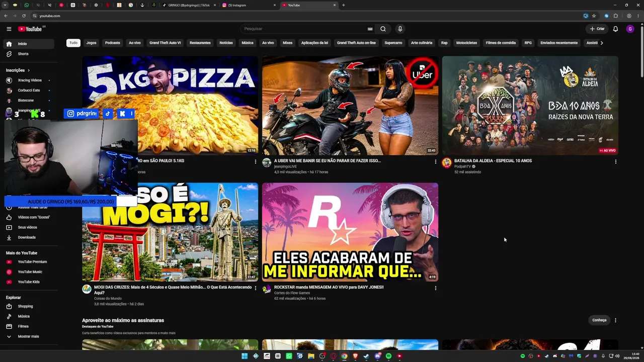
Task: Open the on-screen keyboard in search box
Action: 370,29
